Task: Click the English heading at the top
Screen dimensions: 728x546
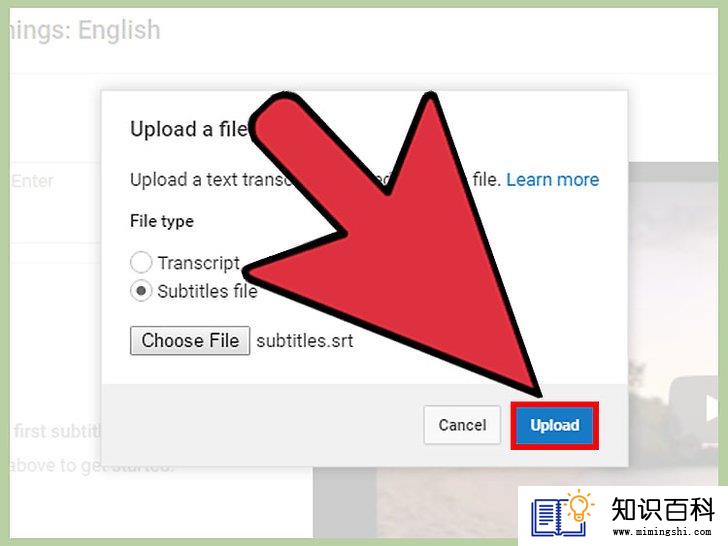Action: 119,30
